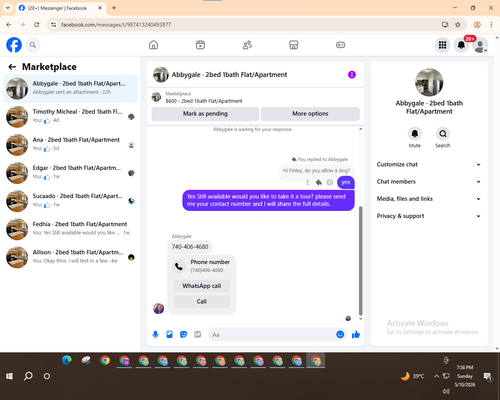Open the Facebook logo home link

(14, 45)
